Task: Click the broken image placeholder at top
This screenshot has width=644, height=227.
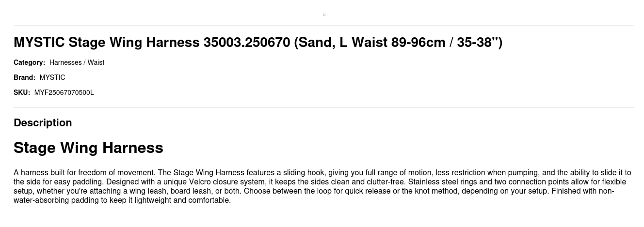Action: pyautogui.click(x=324, y=15)
